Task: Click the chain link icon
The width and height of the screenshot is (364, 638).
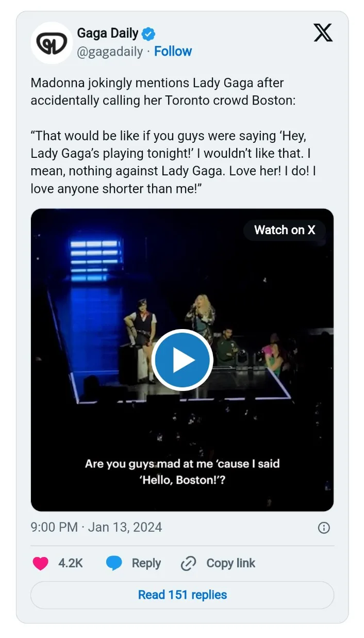Action: 189,564
